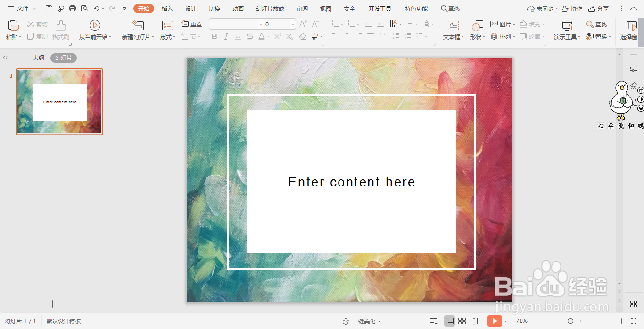Toggle Strikethrough formatting
The image size is (644, 329).
click(250, 36)
